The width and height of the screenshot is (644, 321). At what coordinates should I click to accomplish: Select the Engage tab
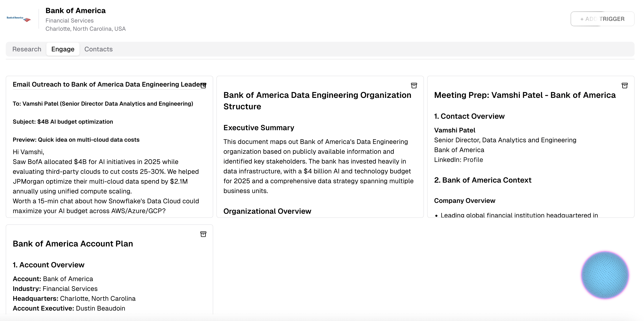point(63,49)
